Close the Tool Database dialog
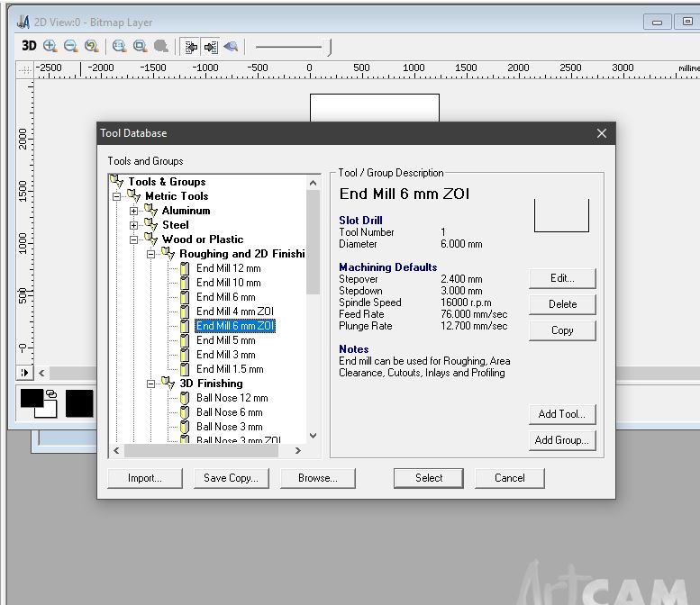The width and height of the screenshot is (700, 605). 601,133
